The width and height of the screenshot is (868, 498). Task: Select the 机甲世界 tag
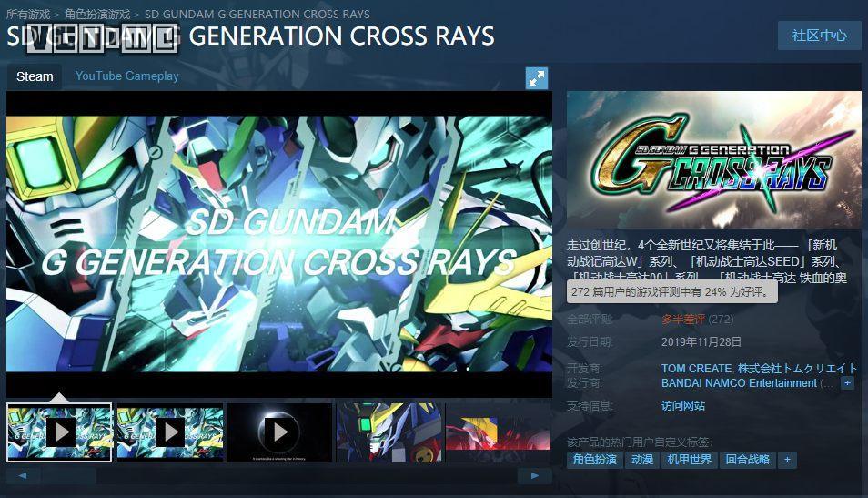pos(689,460)
